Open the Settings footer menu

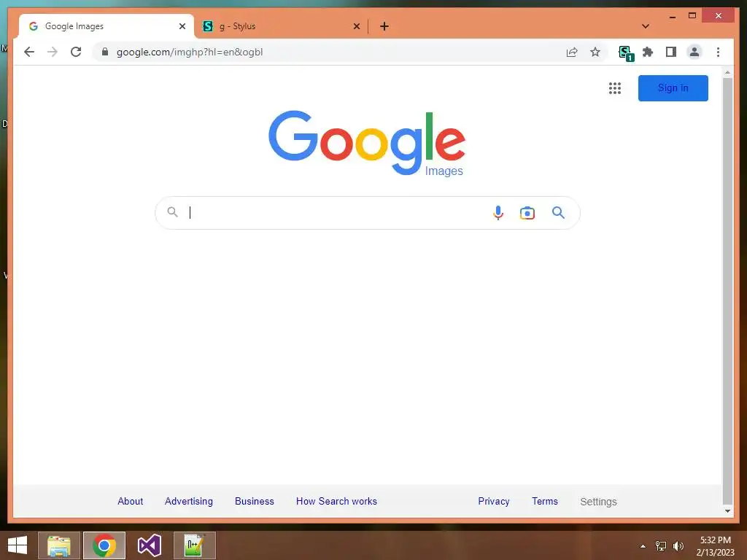tap(598, 502)
